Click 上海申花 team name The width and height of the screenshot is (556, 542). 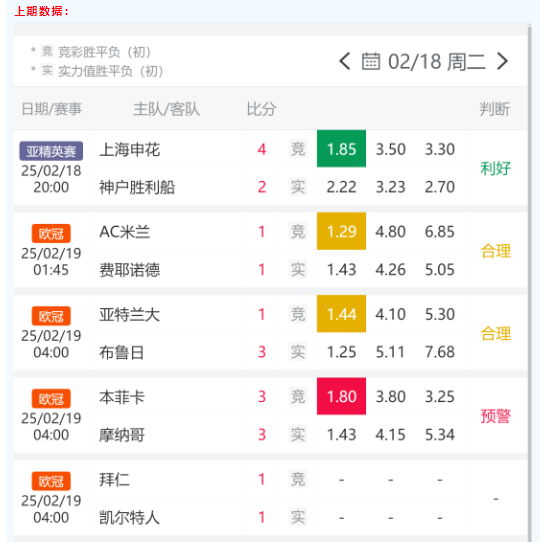130,149
